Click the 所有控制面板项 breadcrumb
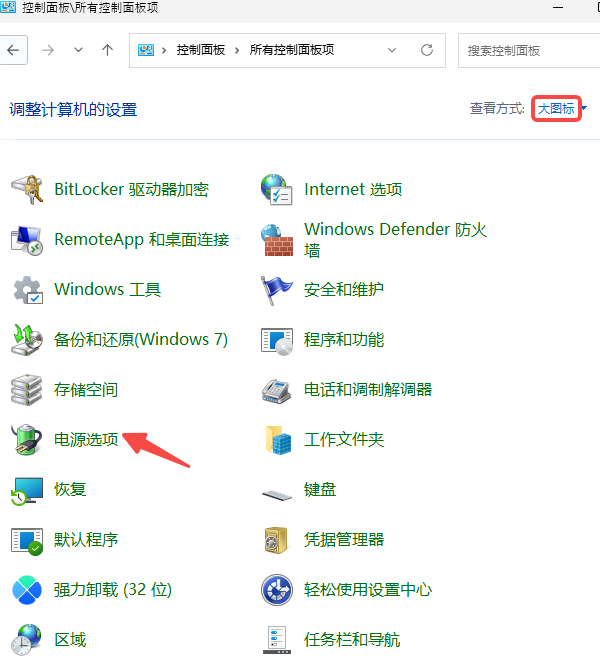This screenshot has height=666, width=600. click(x=292, y=50)
